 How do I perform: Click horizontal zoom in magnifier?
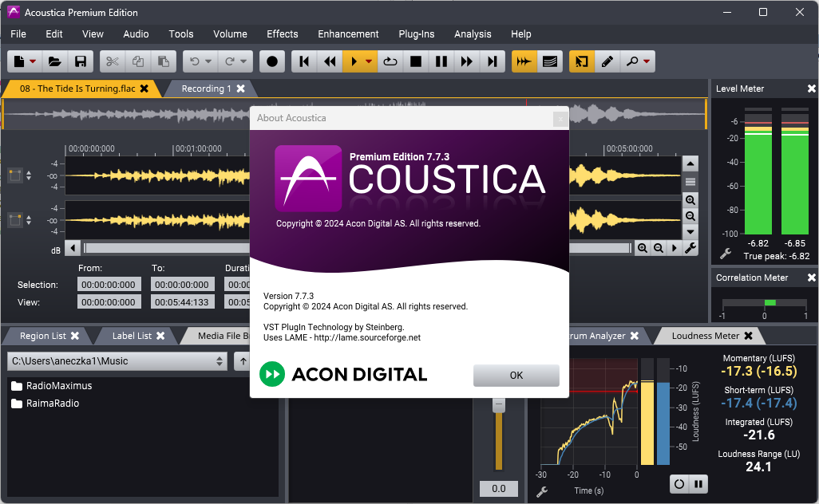tap(643, 248)
